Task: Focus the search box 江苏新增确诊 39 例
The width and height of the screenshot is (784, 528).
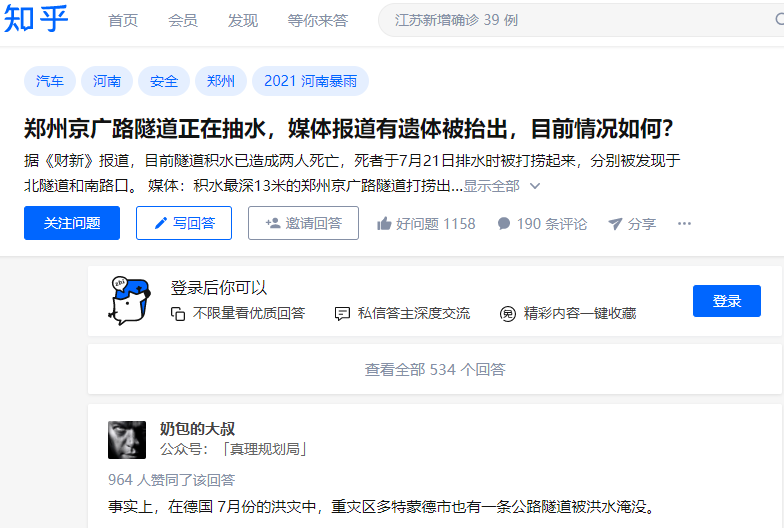Action: click(580, 20)
